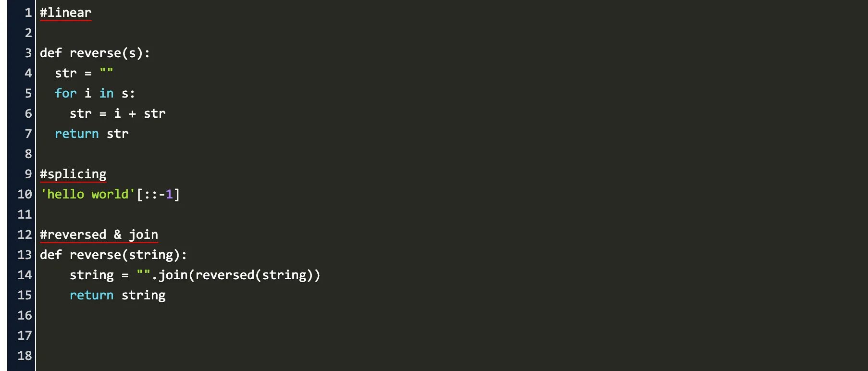
Task: Select the #linear comment on line 1
Action: [65, 12]
